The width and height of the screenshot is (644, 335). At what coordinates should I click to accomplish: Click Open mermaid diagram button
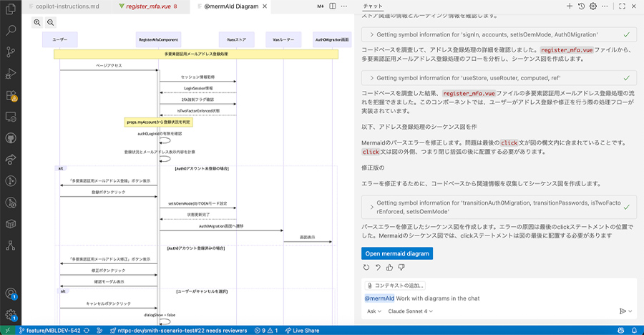click(397, 253)
